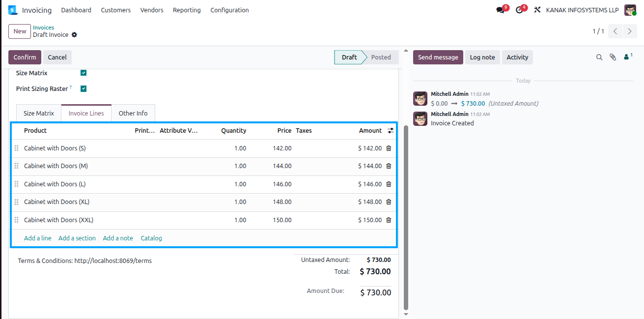Select the Draft status stage

[x=349, y=57]
